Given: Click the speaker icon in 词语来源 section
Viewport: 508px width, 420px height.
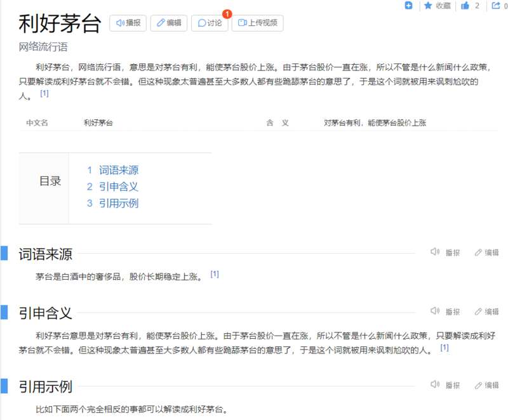Looking at the screenshot, I should [x=435, y=252].
